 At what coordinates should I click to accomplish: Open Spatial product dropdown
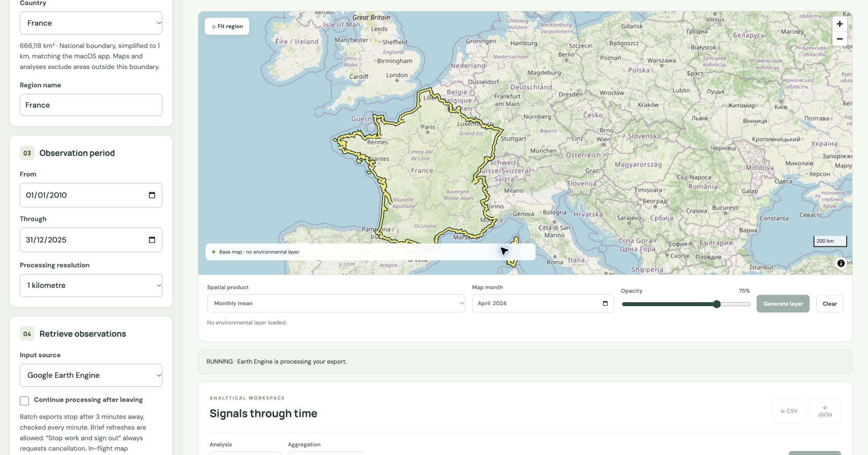(336, 303)
